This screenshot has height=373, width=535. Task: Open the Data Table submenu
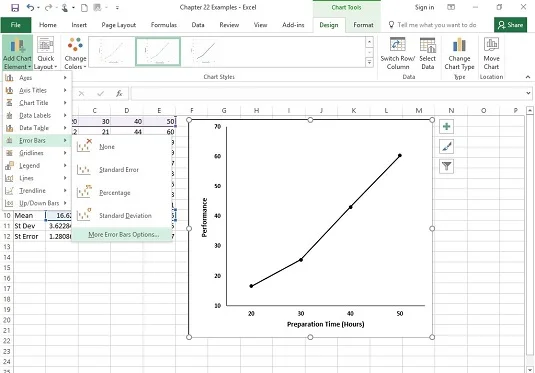pyautogui.click(x=36, y=128)
